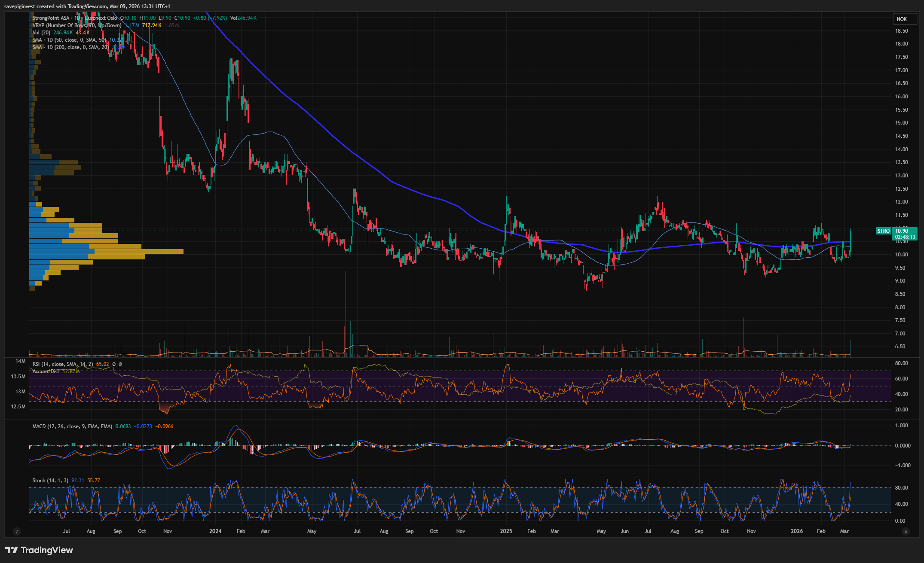The width and height of the screenshot is (924, 563).
Task: Click the longest volume profile bar
Action: (x=106, y=251)
